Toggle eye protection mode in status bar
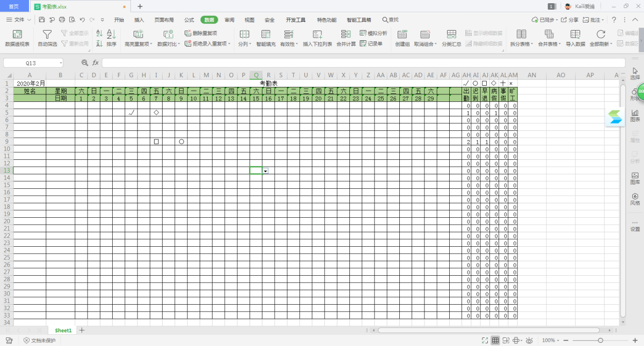The image size is (644, 346). (529, 341)
